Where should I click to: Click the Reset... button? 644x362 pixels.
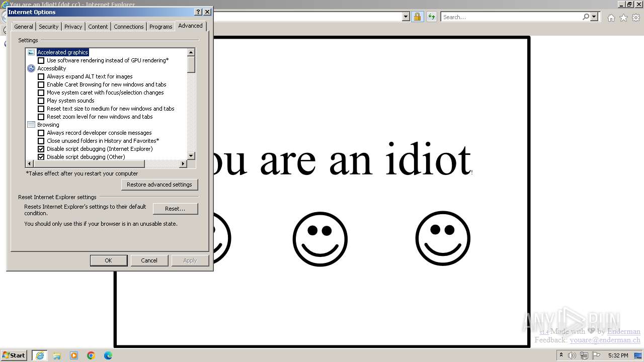click(175, 209)
